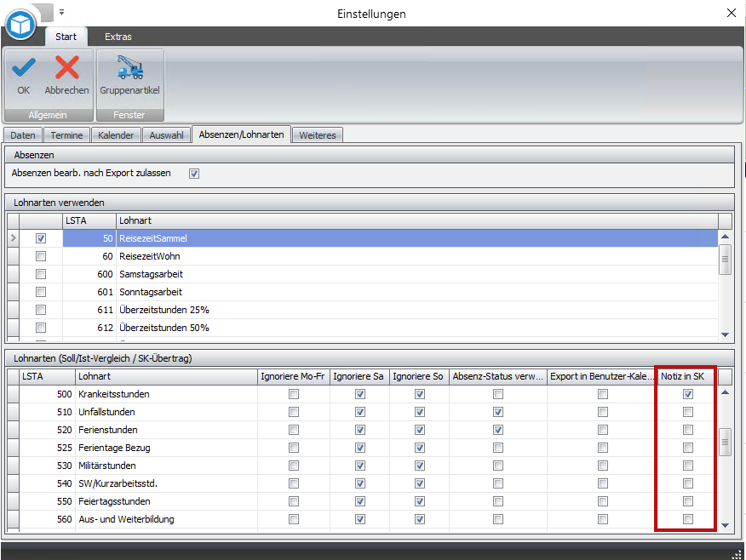Open the Kalender settings tab
The width and height of the screenshot is (746, 560).
(116, 135)
